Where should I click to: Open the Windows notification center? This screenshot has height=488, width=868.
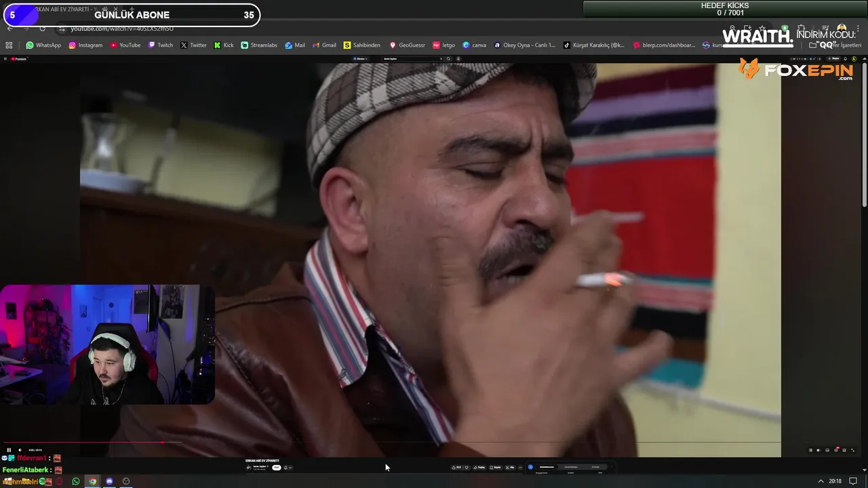853,481
